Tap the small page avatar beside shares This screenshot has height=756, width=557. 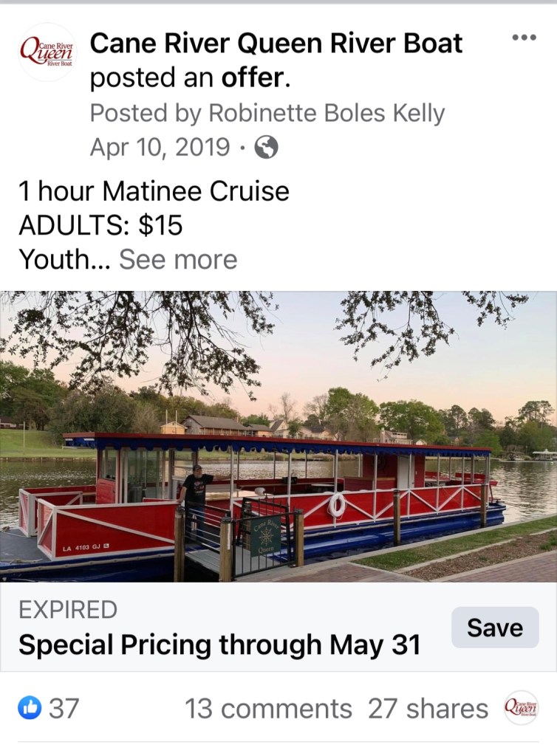pyautogui.click(x=521, y=708)
